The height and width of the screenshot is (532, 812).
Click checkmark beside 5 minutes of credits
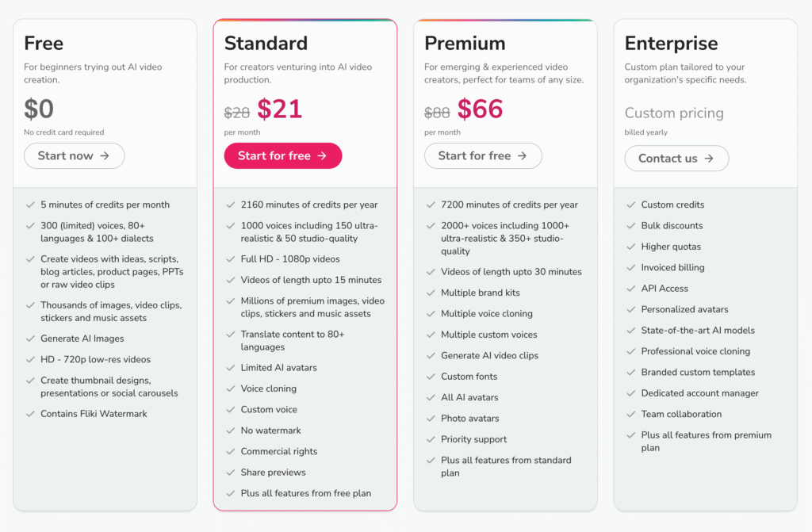click(x=31, y=205)
